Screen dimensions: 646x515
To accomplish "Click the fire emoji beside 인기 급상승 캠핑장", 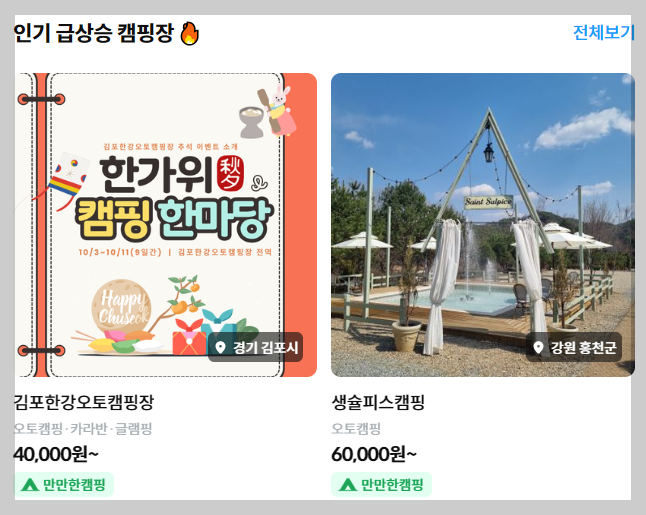I will click(190, 33).
